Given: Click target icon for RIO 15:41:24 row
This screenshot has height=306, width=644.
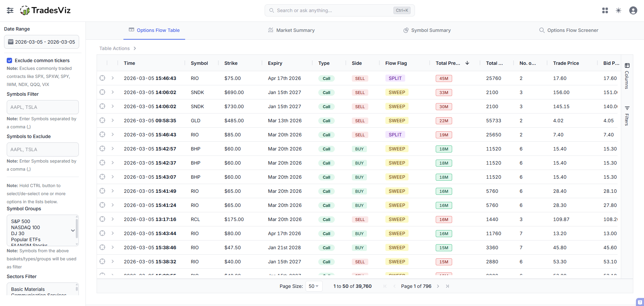Looking at the screenshot, I should [x=102, y=205].
